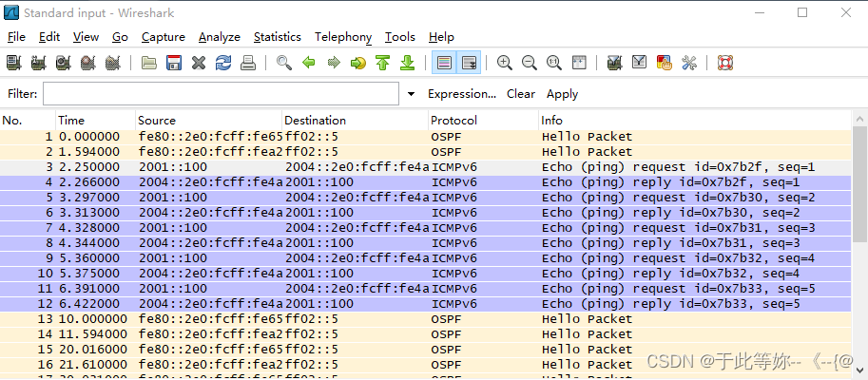Screen dimensions: 868x380
Task: Find a packet magnifier icon
Action: (x=284, y=63)
